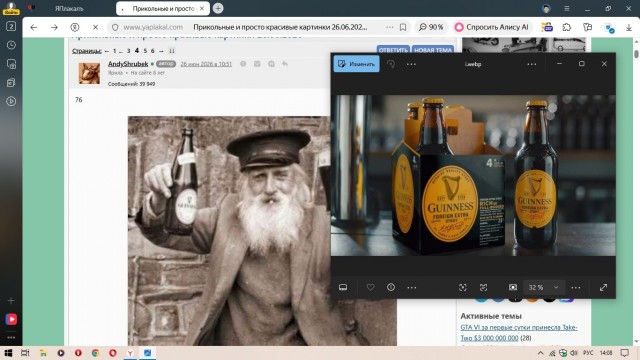
Task: Click the bookmark icon in the address bar
Action: pyautogui.click(x=403, y=27)
